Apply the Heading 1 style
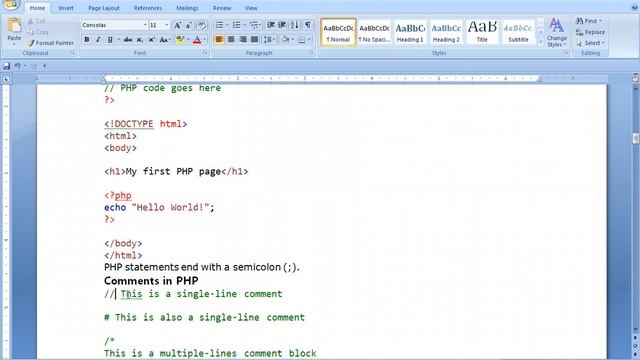 pos(410,32)
